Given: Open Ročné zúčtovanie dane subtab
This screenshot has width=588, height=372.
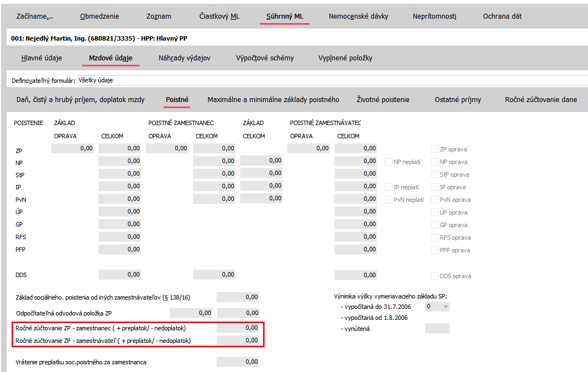Looking at the screenshot, I should pyautogui.click(x=541, y=100).
